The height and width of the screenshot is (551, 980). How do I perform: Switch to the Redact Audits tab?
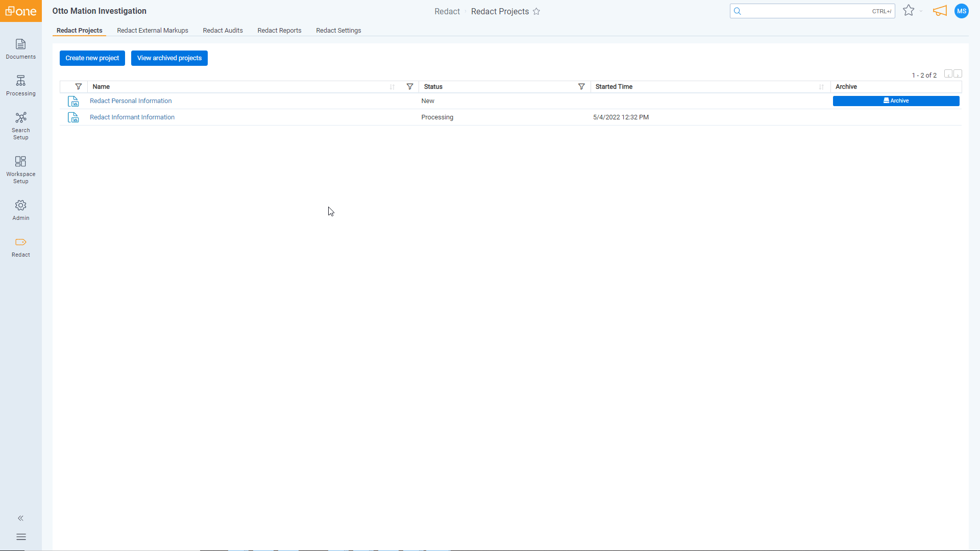point(223,30)
